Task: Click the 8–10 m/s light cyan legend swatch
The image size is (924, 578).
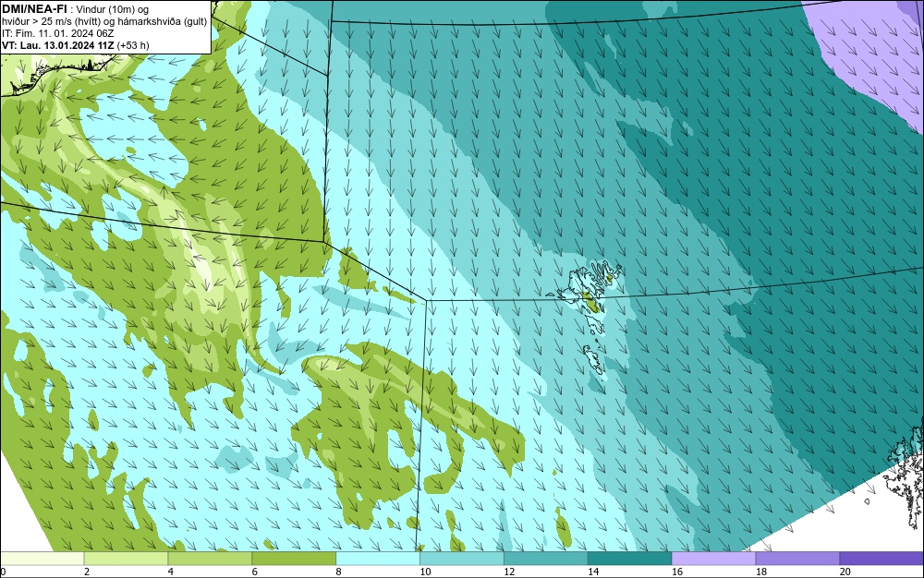Action: [378, 558]
